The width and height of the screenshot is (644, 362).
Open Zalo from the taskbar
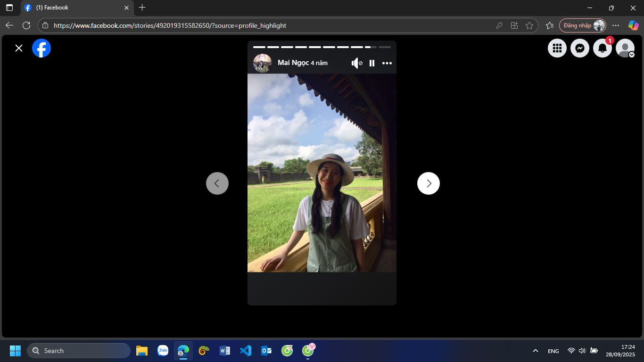click(x=163, y=351)
